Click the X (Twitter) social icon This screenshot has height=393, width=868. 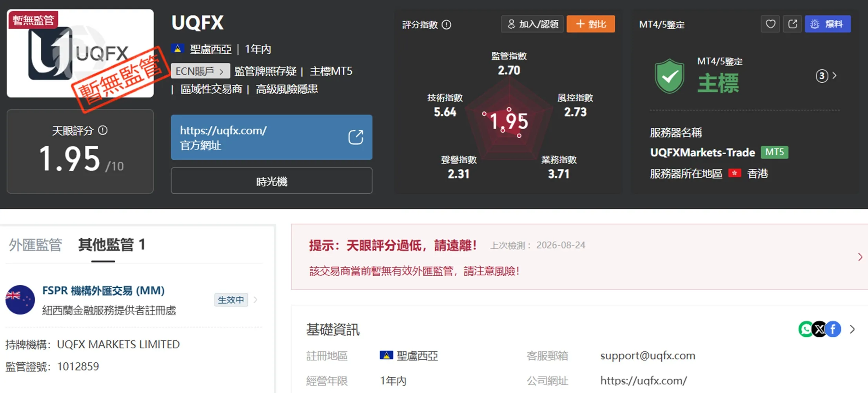819,329
